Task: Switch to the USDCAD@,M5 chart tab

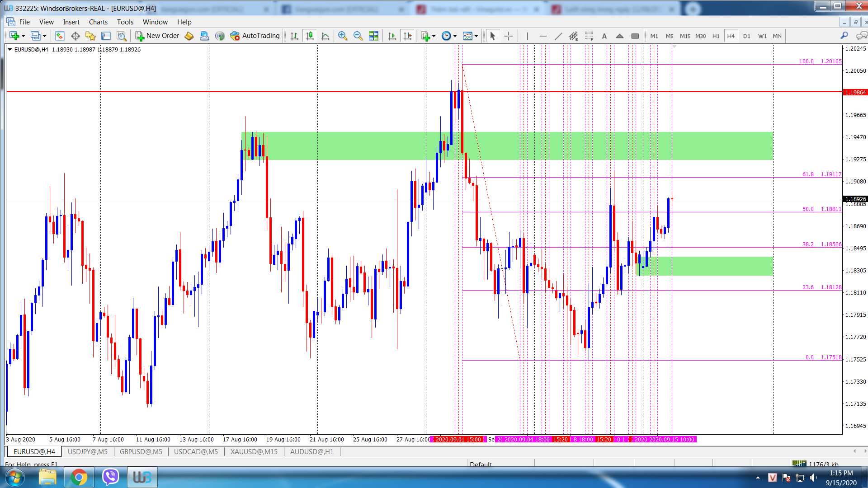Action: coord(196,451)
